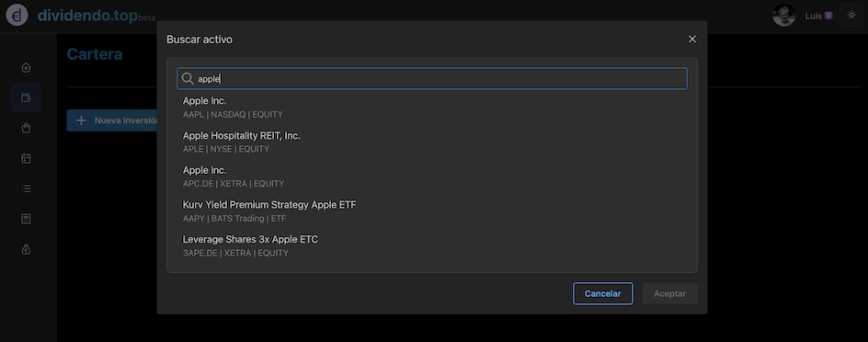Click the Cancelar button
Image resolution: width=868 pixels, height=342 pixels.
(603, 293)
